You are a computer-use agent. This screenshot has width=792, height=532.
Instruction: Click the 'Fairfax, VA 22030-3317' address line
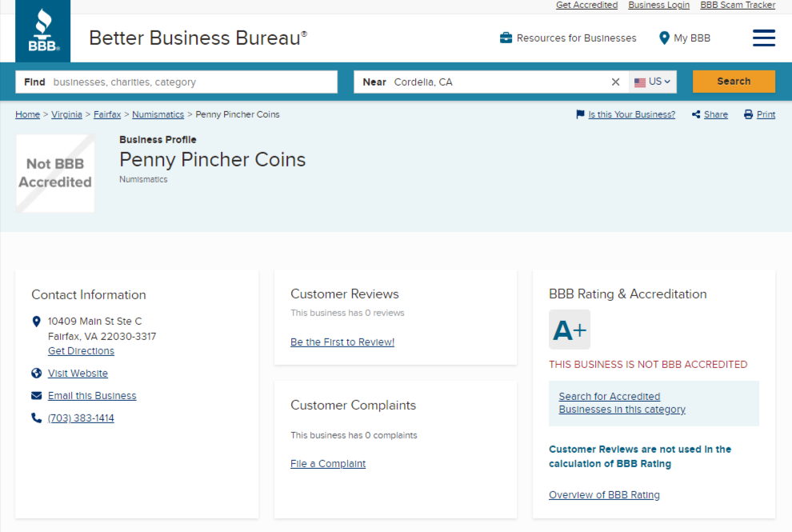point(102,337)
